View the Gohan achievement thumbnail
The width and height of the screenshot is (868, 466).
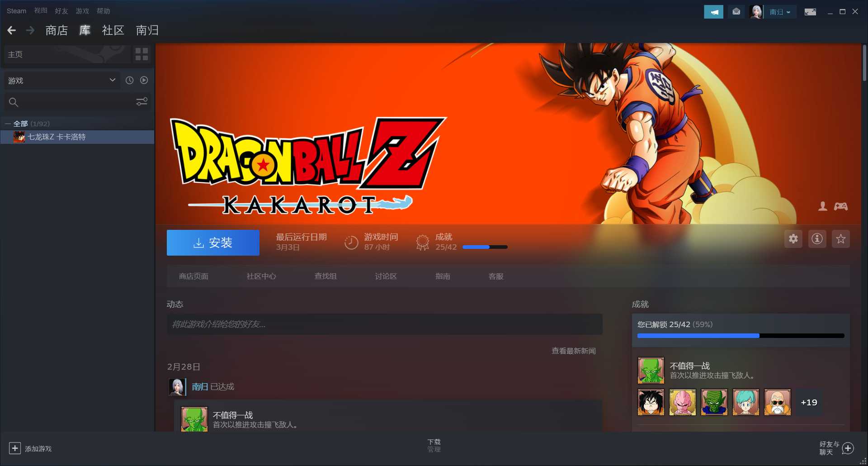point(651,402)
